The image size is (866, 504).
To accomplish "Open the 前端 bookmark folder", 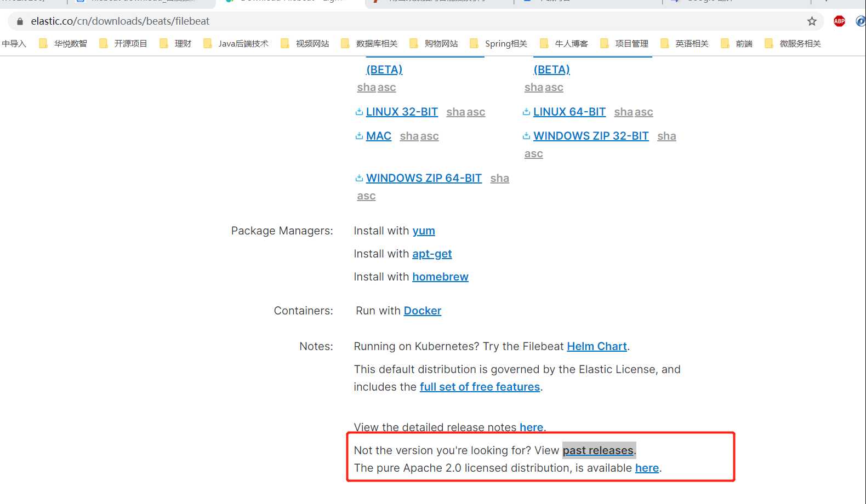I will tap(737, 43).
